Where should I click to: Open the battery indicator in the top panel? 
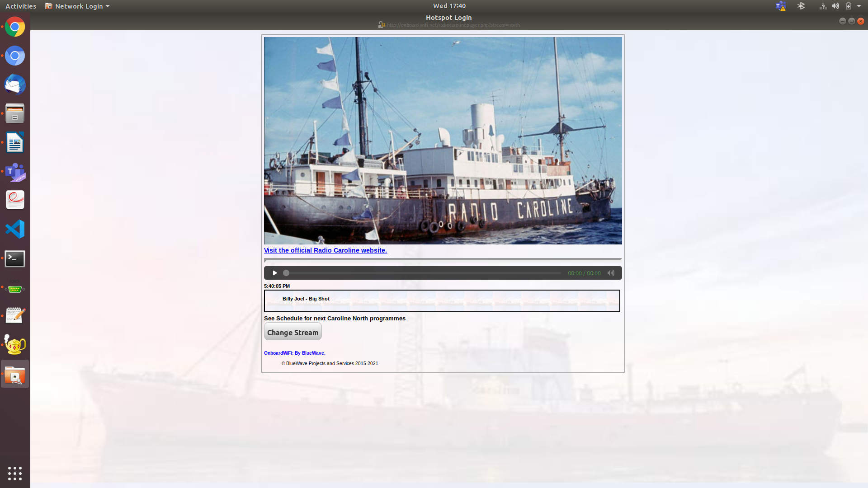coord(849,6)
